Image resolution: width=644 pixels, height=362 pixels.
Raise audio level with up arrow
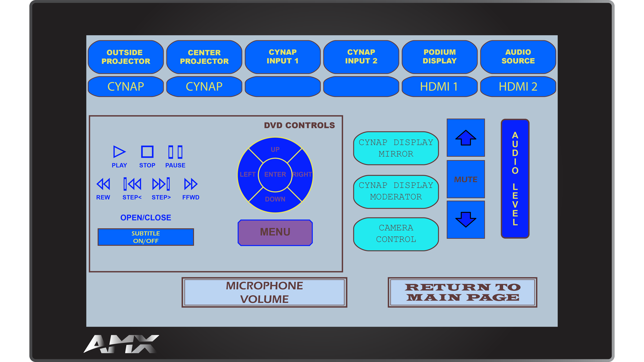tap(466, 138)
